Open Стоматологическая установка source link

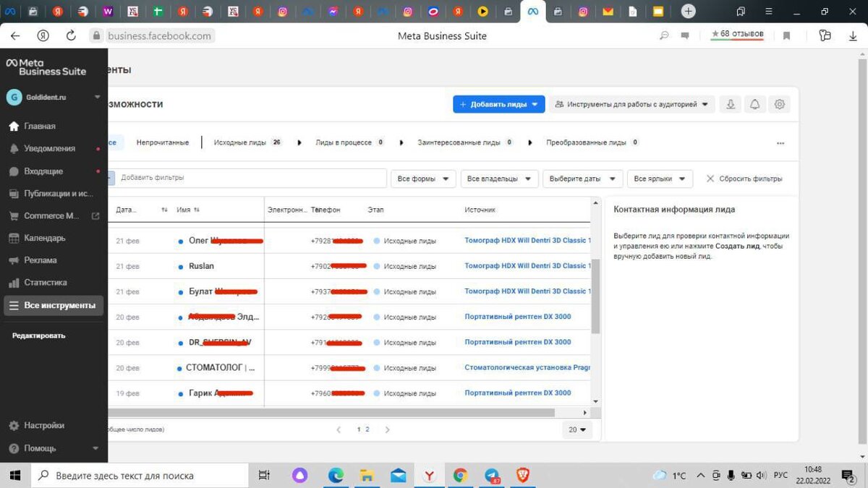click(x=527, y=368)
